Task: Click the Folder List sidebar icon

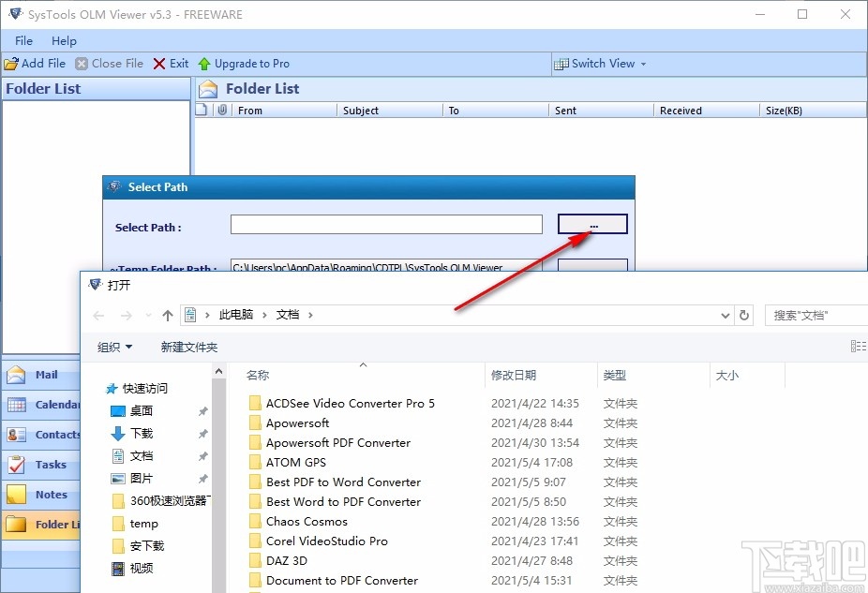Action: (19, 524)
